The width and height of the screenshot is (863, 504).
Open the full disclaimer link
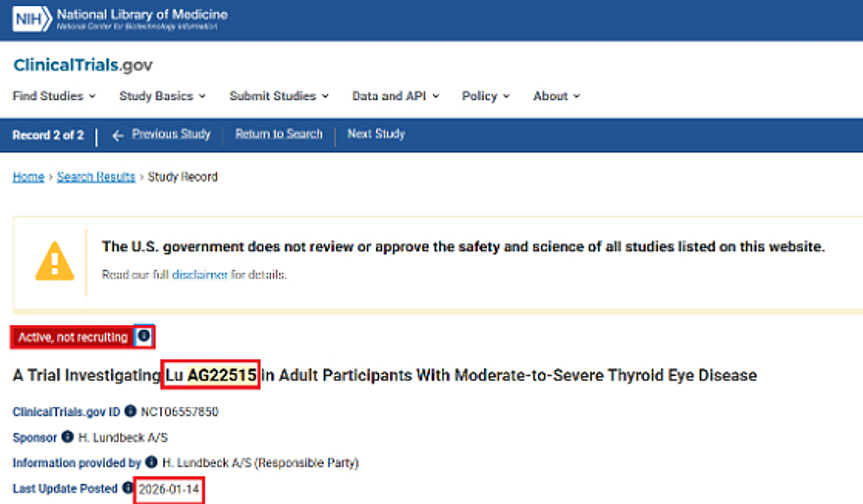200,275
